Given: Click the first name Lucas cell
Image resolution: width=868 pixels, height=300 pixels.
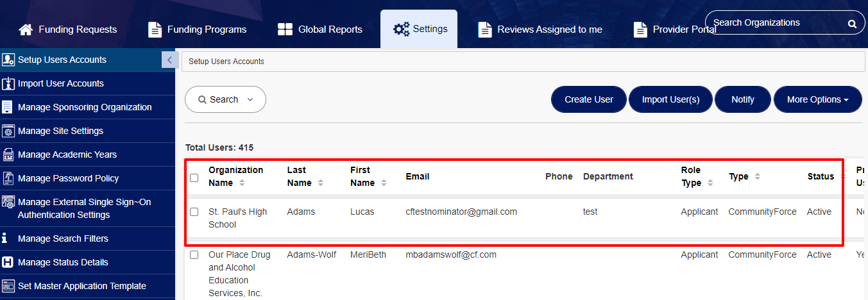Looking at the screenshot, I should 362,212.
